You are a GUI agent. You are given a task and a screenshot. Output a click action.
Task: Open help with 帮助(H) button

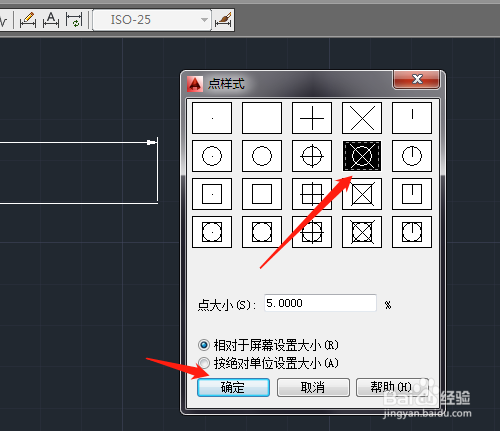coord(392,387)
